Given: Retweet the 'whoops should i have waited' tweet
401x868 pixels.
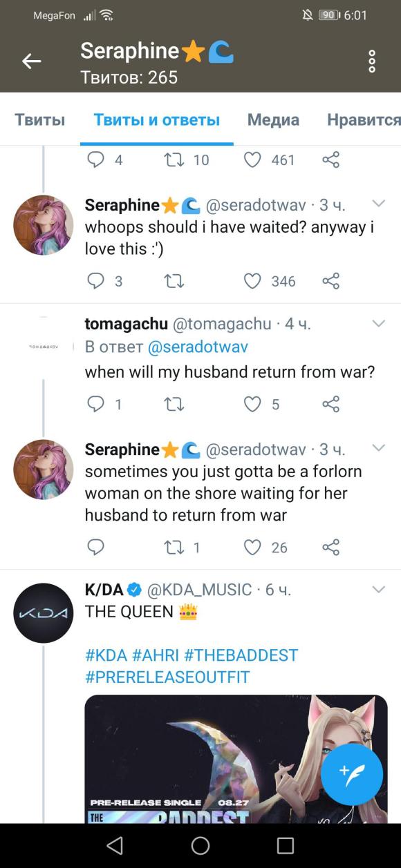Looking at the screenshot, I should click(x=174, y=281).
